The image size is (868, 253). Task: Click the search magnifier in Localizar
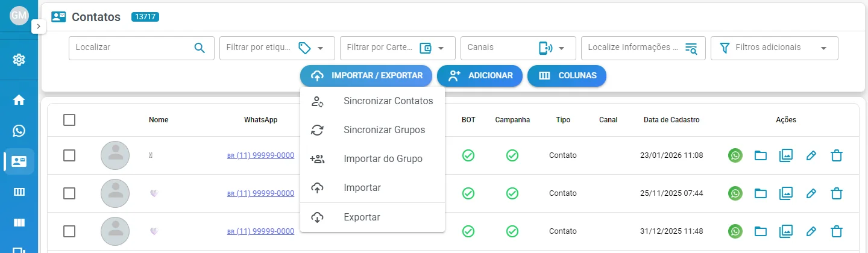coord(200,48)
